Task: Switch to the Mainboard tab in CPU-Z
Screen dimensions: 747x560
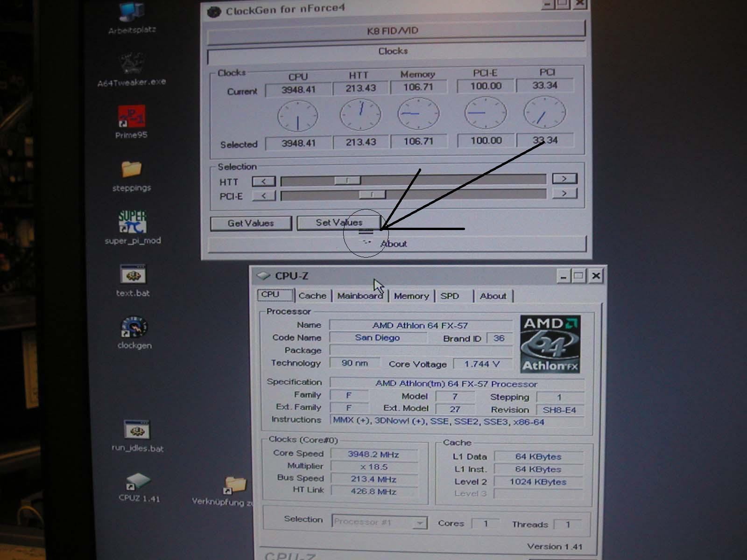Action: (359, 296)
